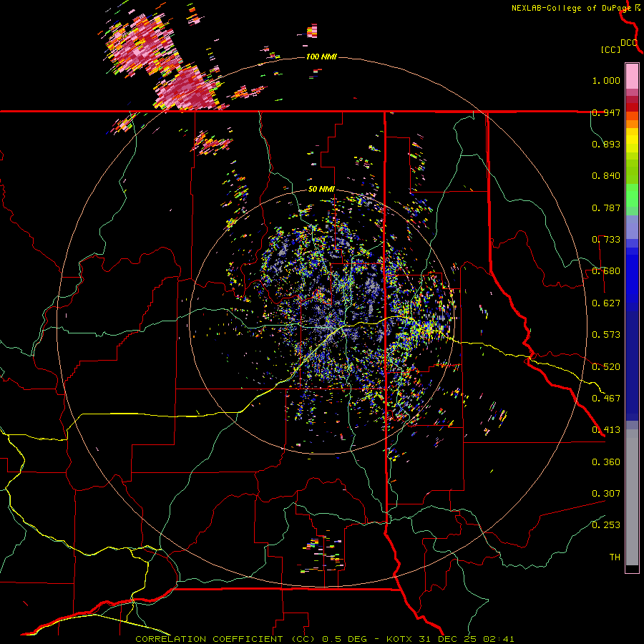Click the pink segment of the color bar
Viewport: 644px width, 644px height.
click(x=632, y=77)
